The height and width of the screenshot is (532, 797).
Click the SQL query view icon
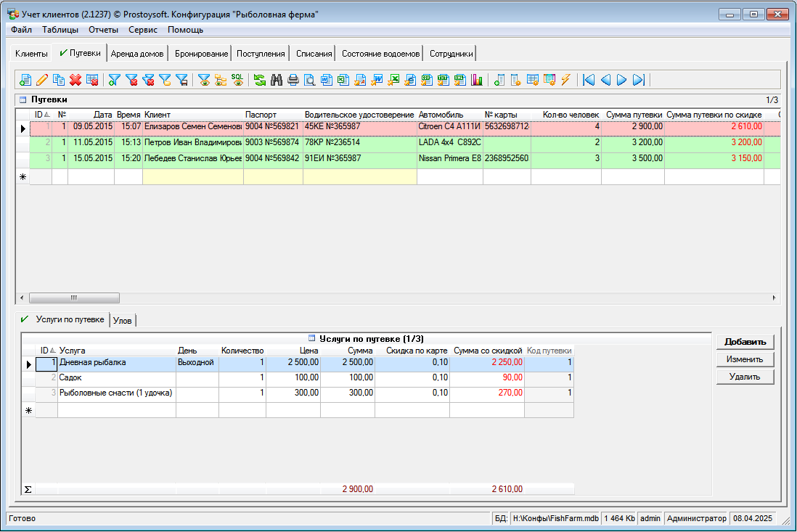coord(237,80)
